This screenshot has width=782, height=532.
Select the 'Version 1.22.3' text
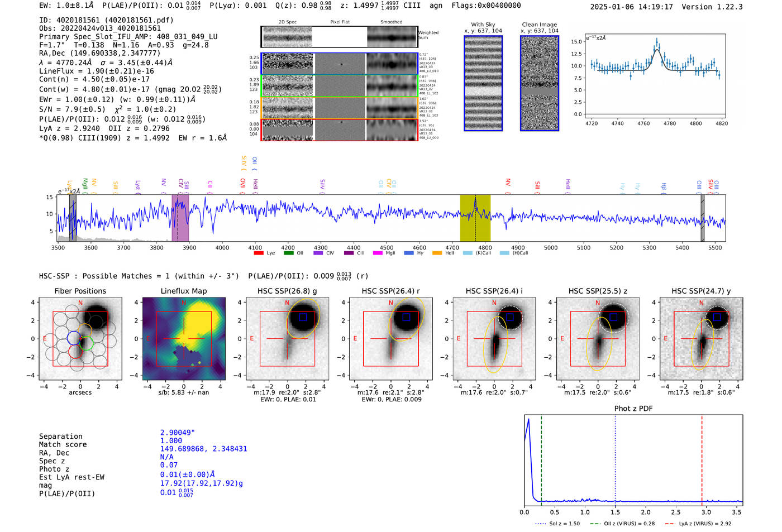[x=713, y=7]
